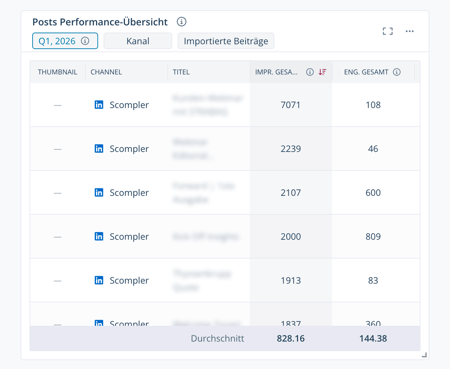Screen dimensions: 450x369
Task: Select the THUMBNAIL column header
Action: point(57,72)
